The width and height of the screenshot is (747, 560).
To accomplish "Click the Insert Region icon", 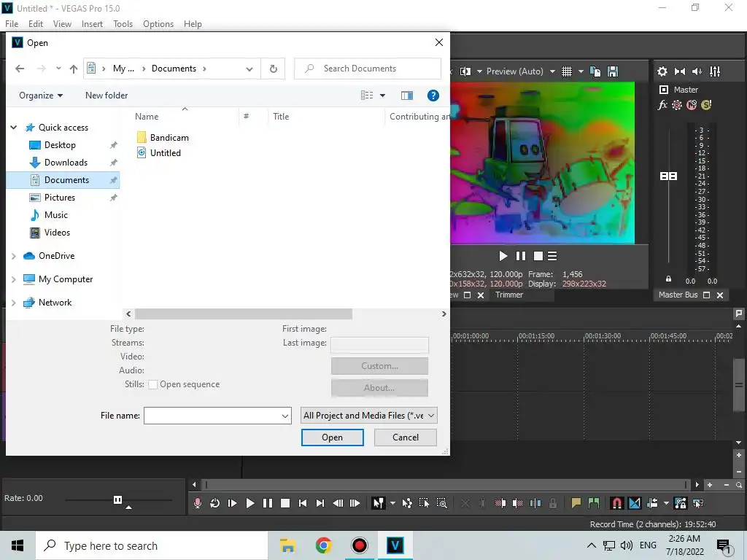I will (594, 503).
